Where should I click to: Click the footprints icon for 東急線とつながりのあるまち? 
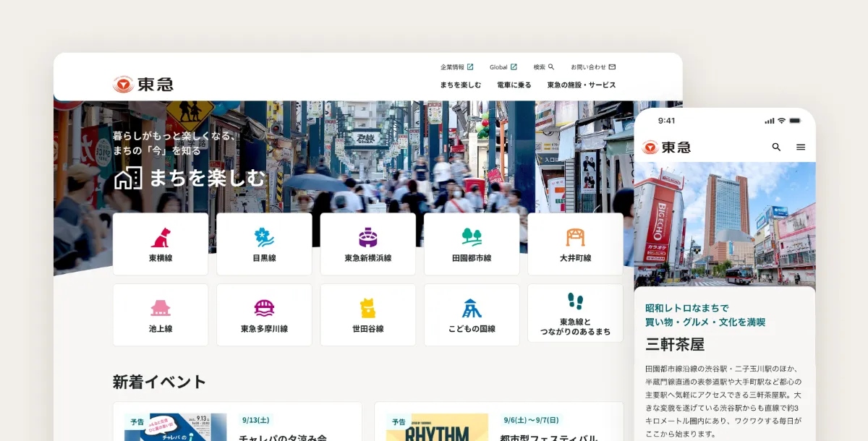coord(575,301)
